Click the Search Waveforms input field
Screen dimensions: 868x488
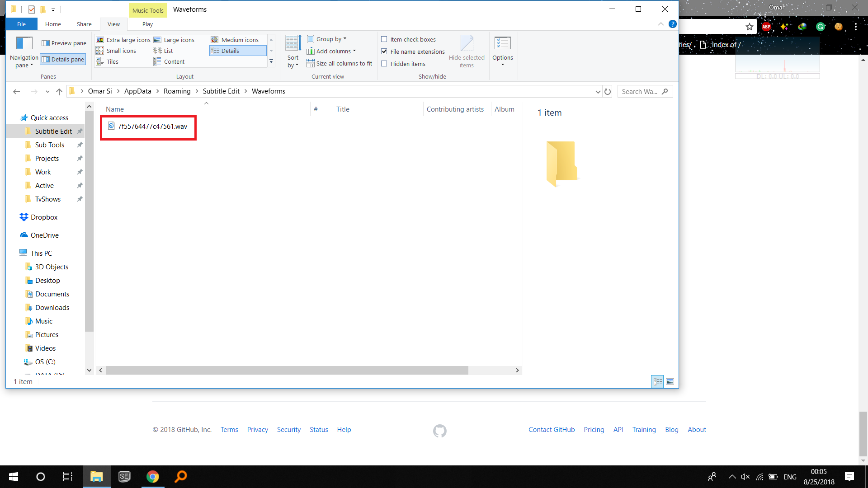[645, 91]
